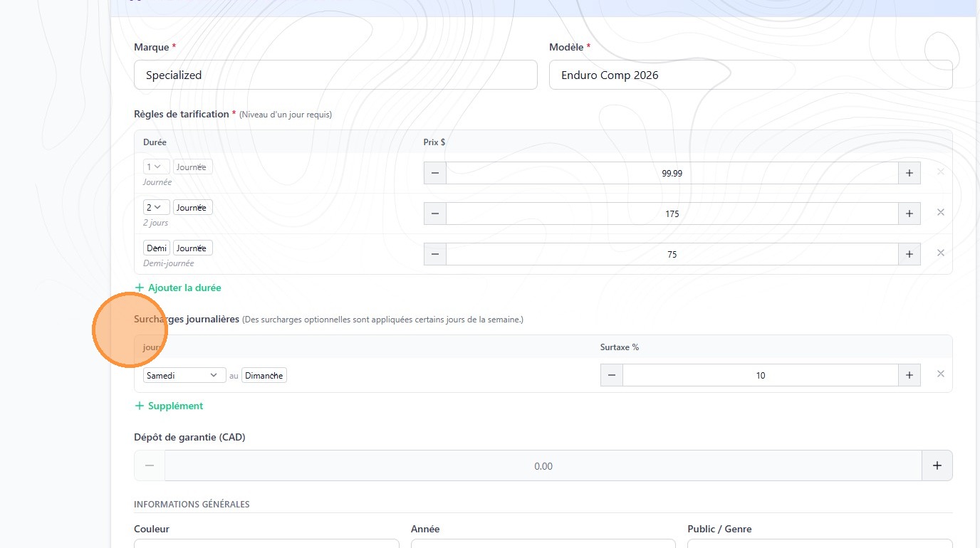Open the Dimanche end-day selector

pos(264,375)
